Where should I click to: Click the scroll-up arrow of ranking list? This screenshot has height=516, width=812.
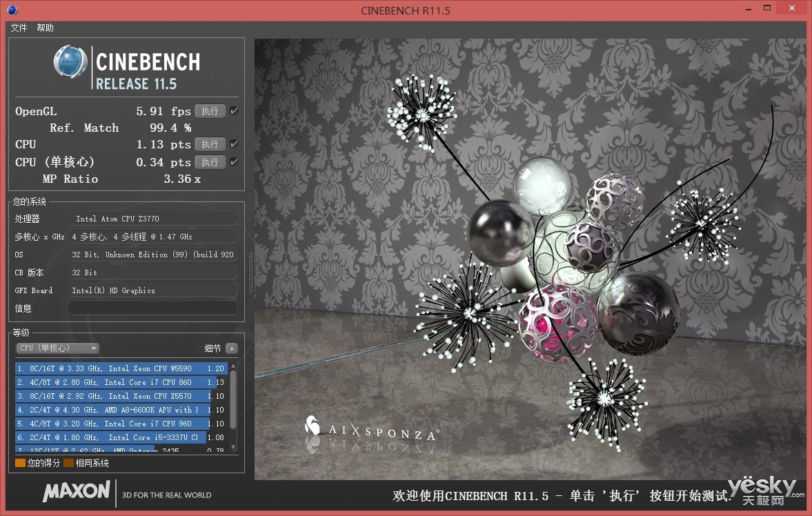click(233, 366)
